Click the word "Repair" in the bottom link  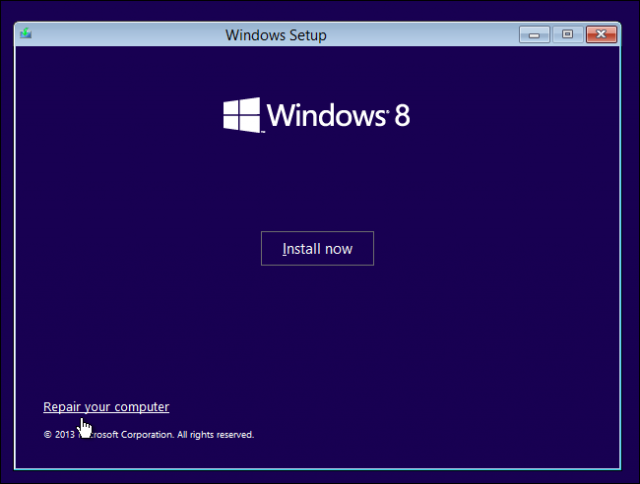61,407
